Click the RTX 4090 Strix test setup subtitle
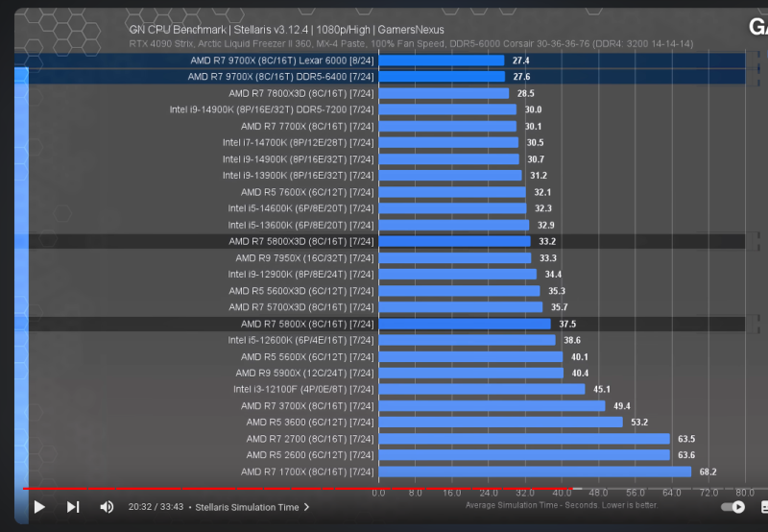768x532 pixels. [411, 44]
